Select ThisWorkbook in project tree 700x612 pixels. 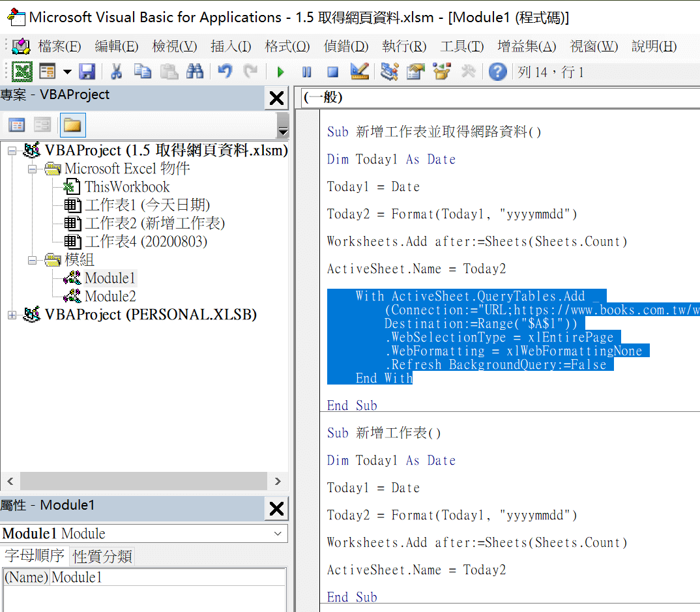127,186
